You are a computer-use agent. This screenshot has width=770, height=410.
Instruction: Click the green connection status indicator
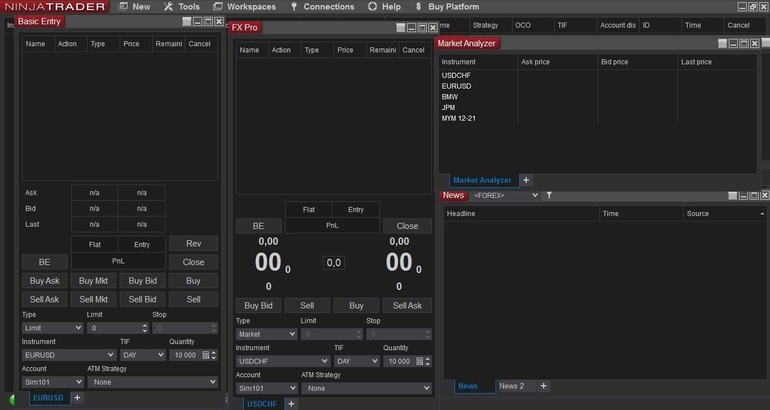tap(13, 399)
